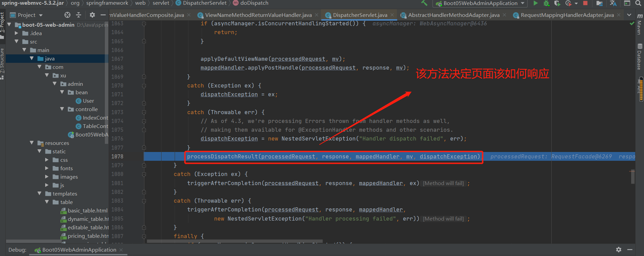This screenshot has height=256, width=644.
Task: Close the Boot05WebAdminApplication debug tab
Action: (x=121, y=250)
